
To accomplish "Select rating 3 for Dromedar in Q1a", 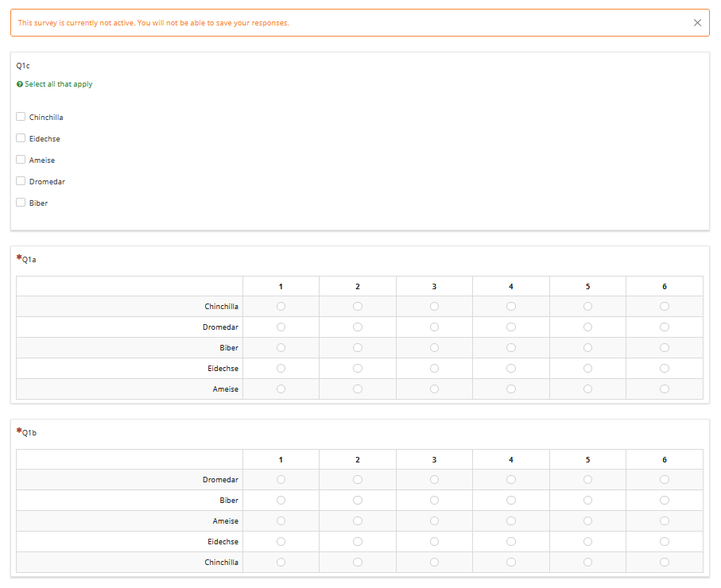I will (x=434, y=327).
